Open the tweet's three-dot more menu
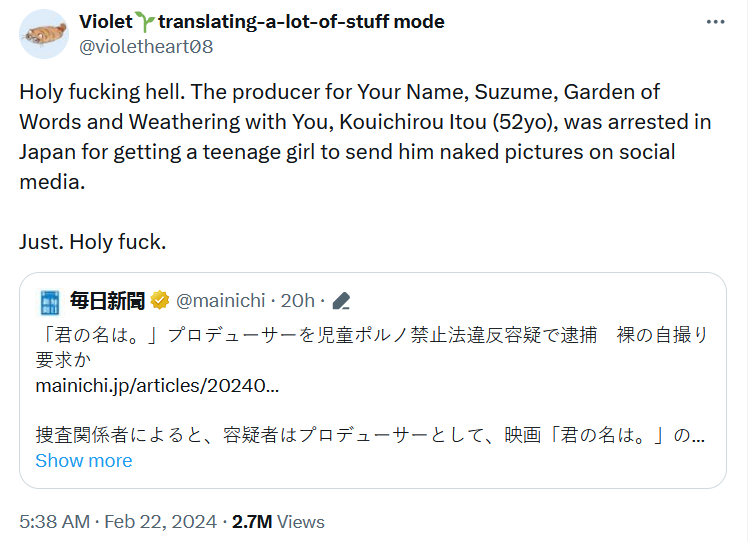 pos(716,23)
